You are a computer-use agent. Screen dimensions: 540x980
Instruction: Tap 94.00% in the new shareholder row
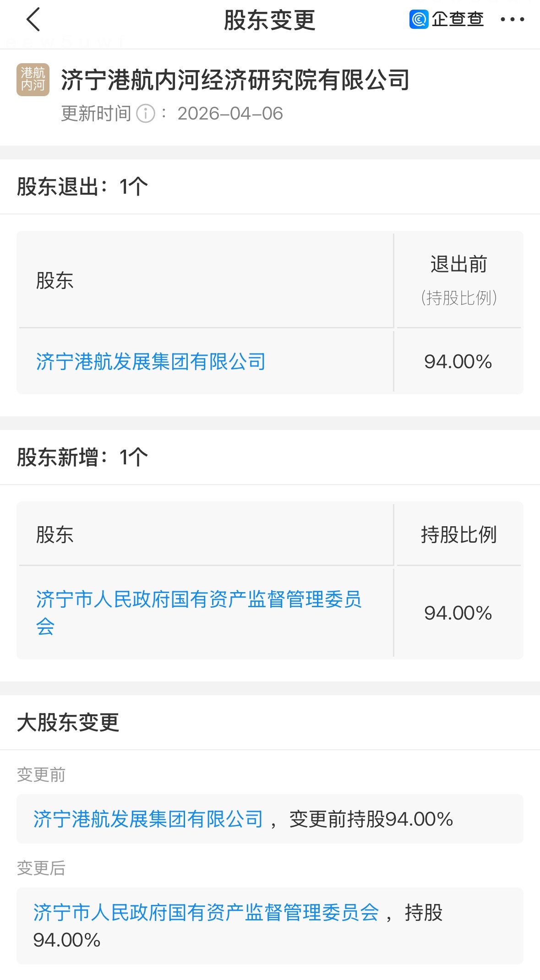pos(458,613)
